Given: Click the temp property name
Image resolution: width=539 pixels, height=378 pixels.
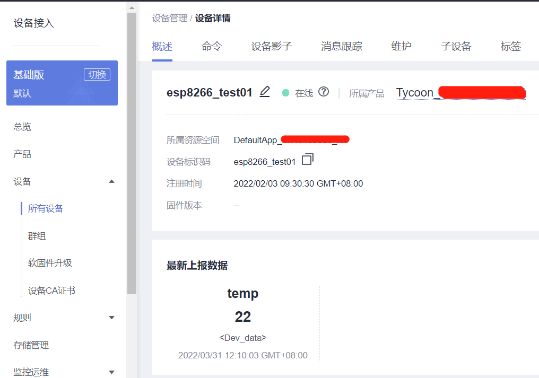Looking at the screenshot, I should pyautogui.click(x=243, y=293).
